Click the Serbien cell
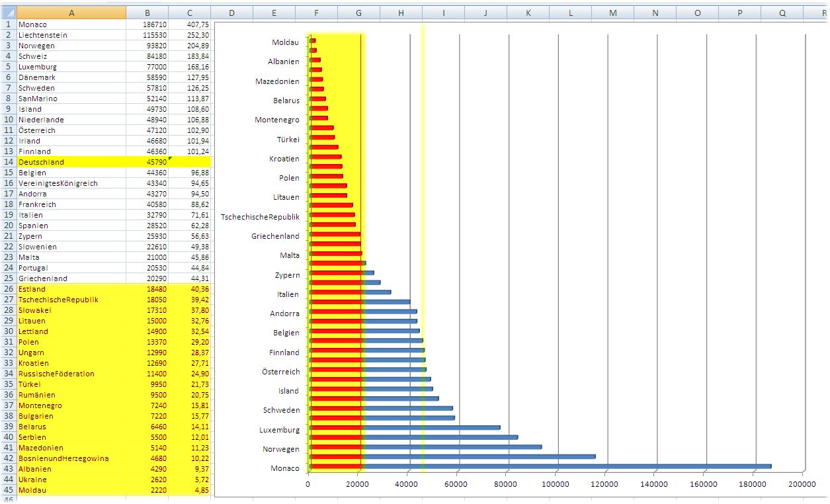Screen dimensions: 830x504 (x=71, y=437)
